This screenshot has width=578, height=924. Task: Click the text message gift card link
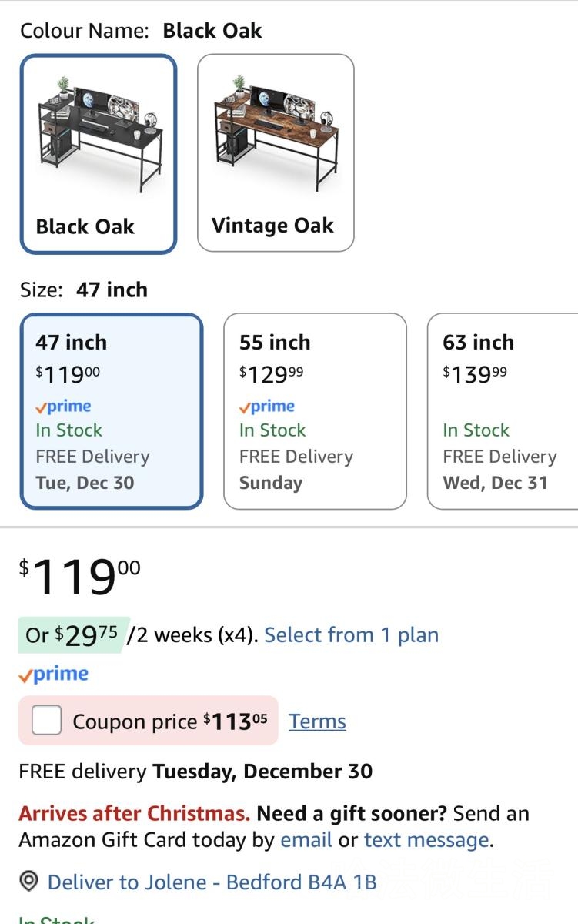pos(426,839)
